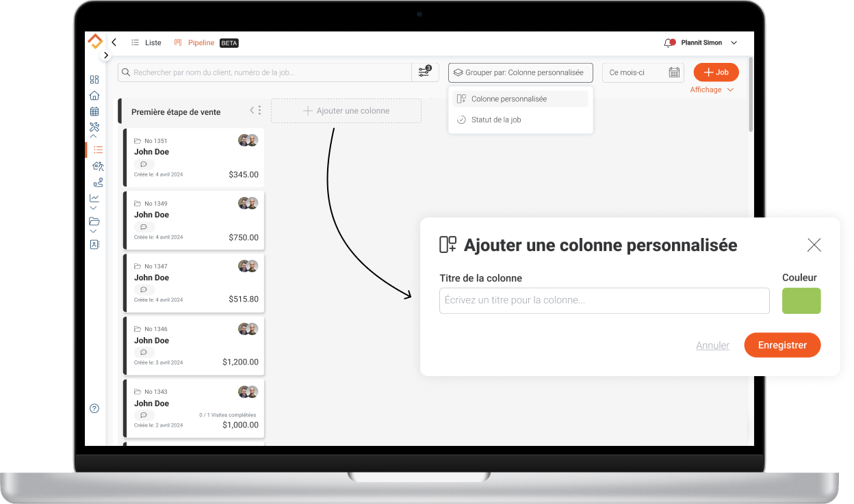
Task: Open the calendar from the sidebar
Action: click(x=94, y=111)
